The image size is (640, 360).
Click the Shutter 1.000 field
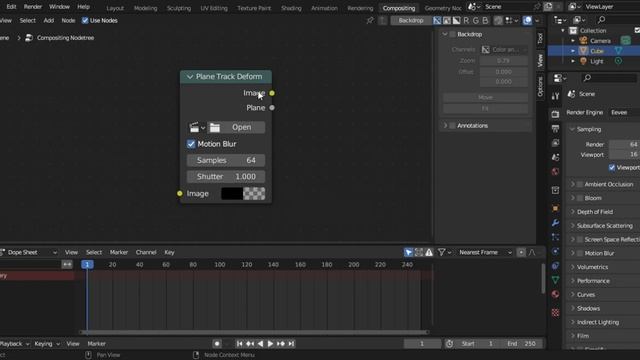(226, 177)
